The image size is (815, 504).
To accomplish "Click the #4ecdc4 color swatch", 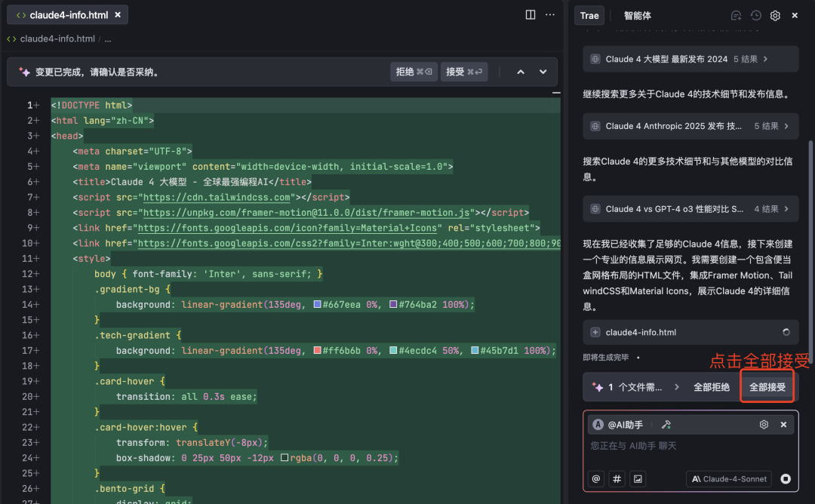I will 393,350.
